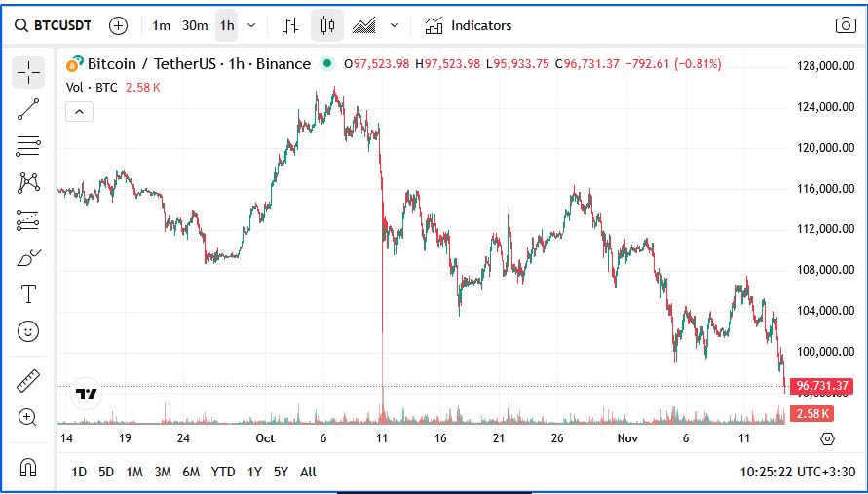Click the BTCUSDT symbol search
The width and height of the screenshot is (868, 494).
pos(54,25)
